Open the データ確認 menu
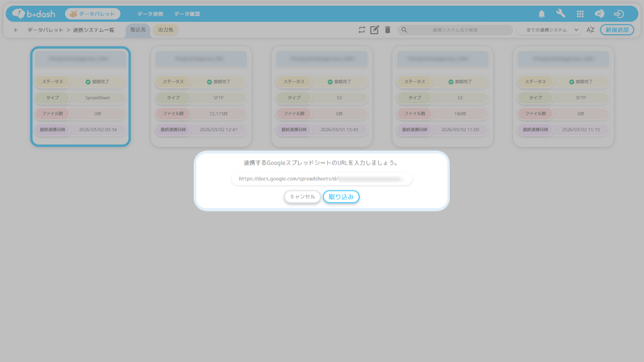The height and width of the screenshot is (362, 644). pyautogui.click(x=187, y=14)
